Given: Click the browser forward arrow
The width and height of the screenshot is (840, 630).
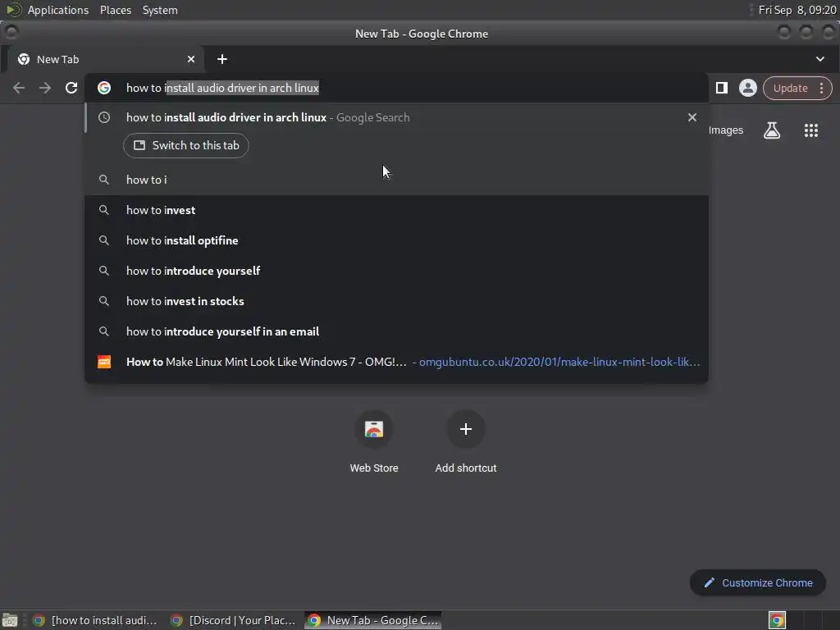Looking at the screenshot, I should [x=45, y=88].
